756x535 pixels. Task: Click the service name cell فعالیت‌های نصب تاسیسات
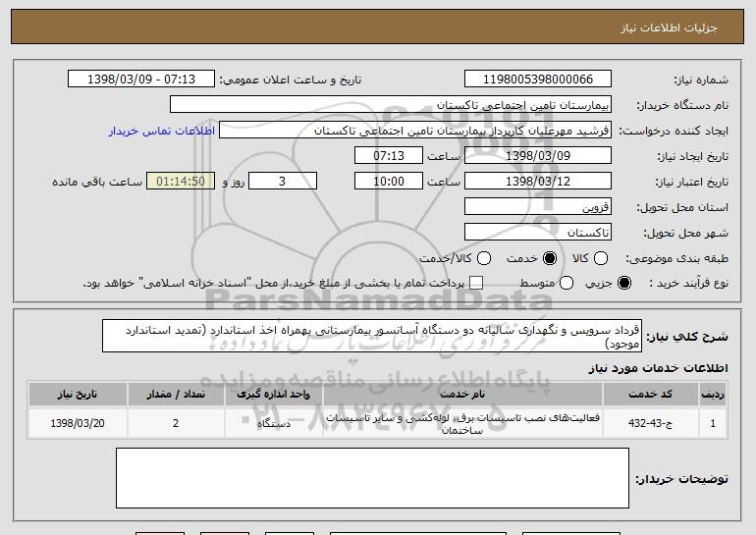tap(462, 424)
